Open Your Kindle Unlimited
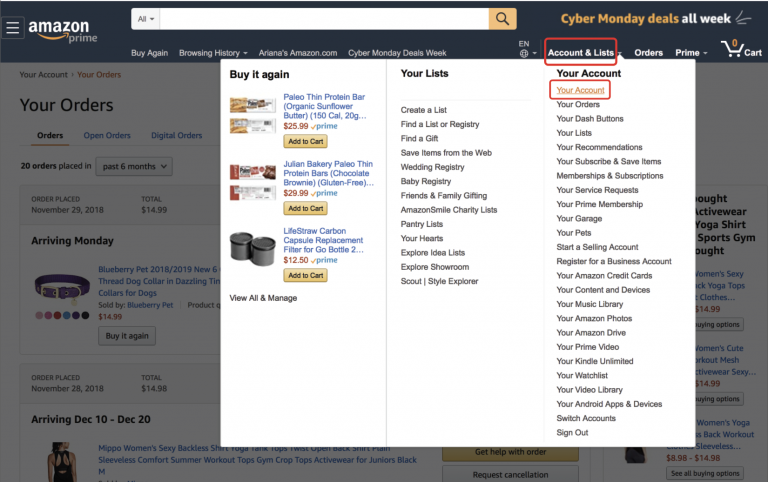Viewport: 768px width, 482px height. pyautogui.click(x=595, y=361)
